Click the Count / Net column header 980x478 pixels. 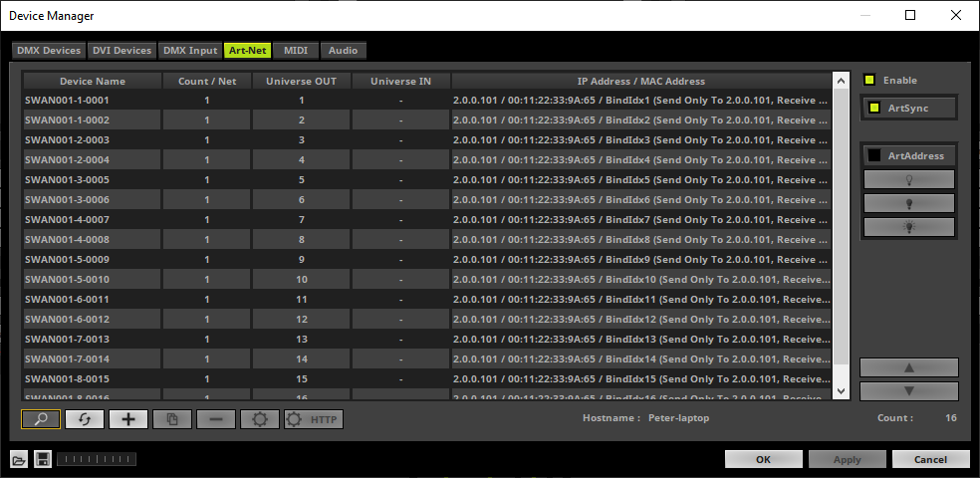(x=207, y=82)
